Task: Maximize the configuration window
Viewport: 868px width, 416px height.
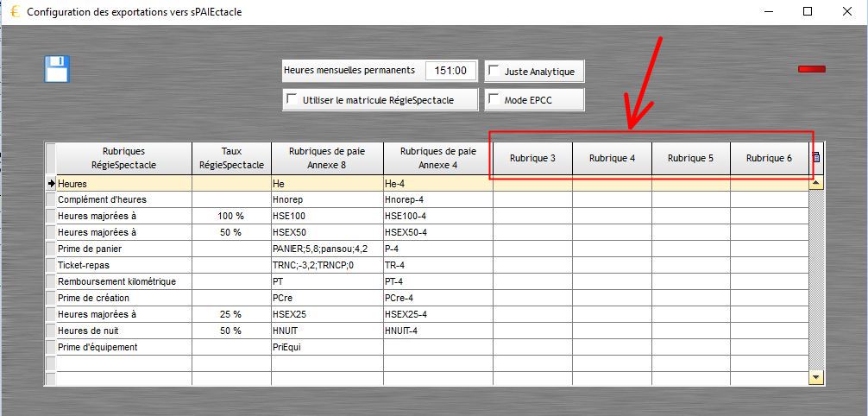Action: tap(808, 12)
